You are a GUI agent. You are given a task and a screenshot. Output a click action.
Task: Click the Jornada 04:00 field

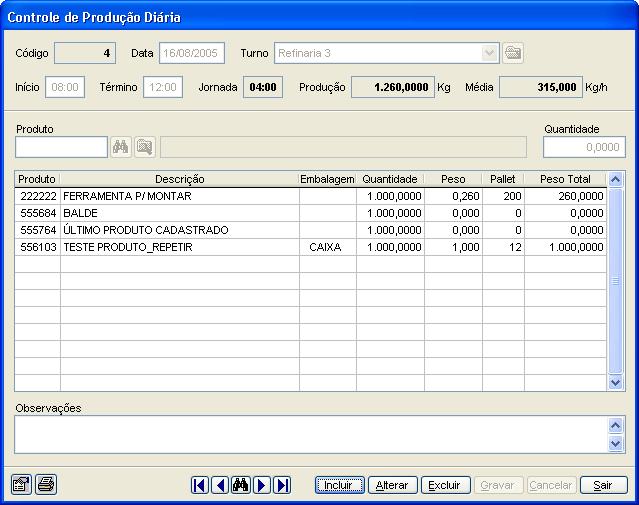(x=263, y=87)
